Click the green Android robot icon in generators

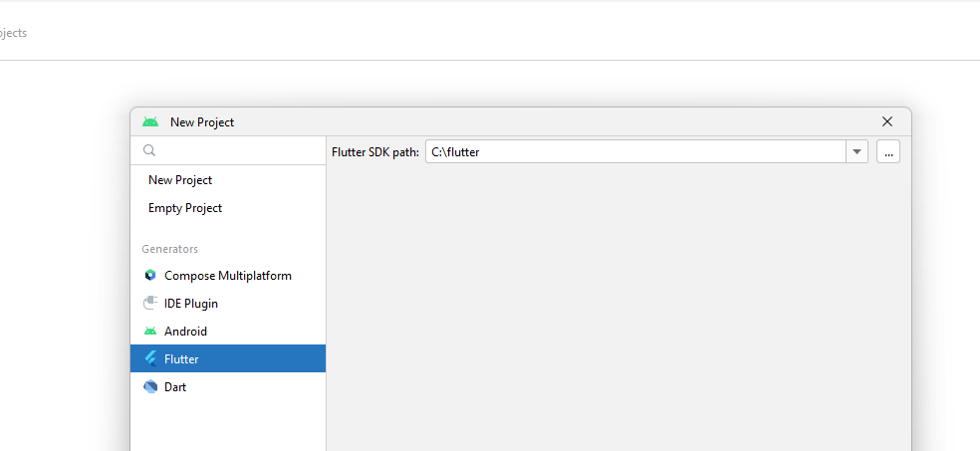[x=150, y=332]
